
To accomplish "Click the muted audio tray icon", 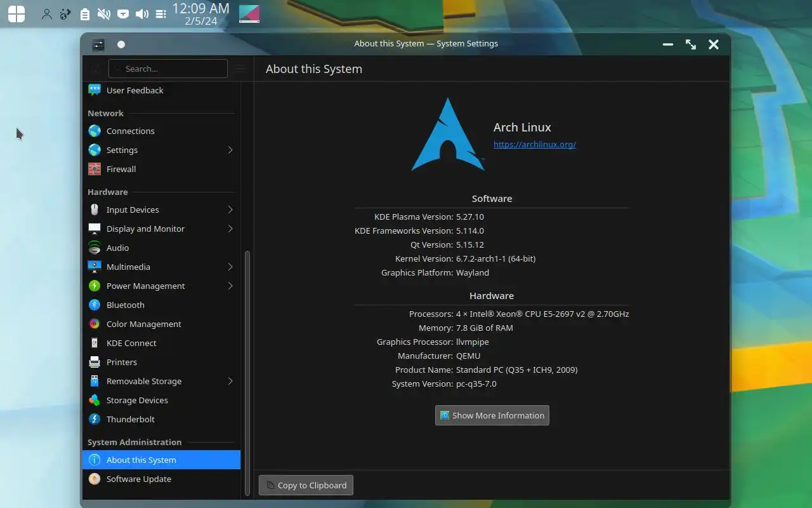I will 103,14.
